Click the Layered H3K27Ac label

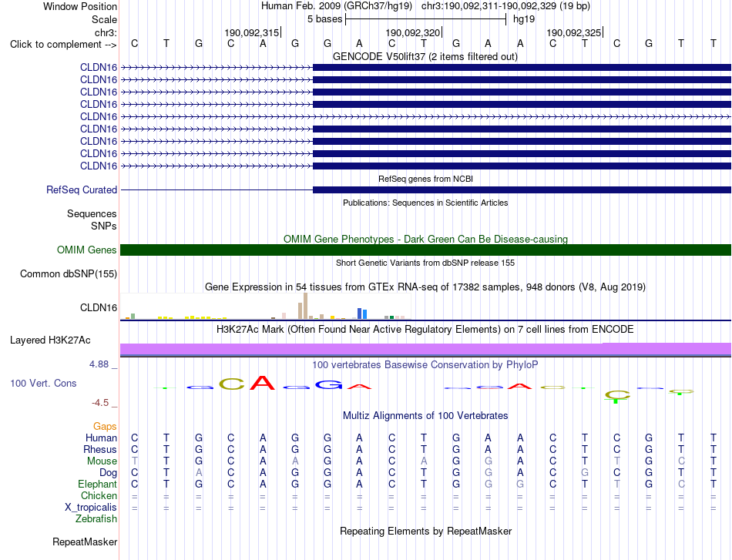[50, 340]
